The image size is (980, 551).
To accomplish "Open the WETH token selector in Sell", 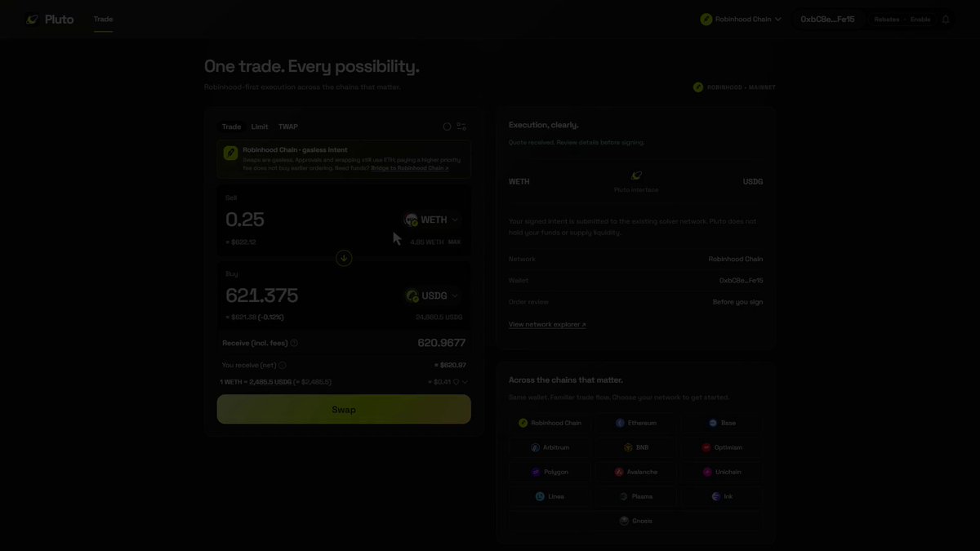I will pos(432,220).
